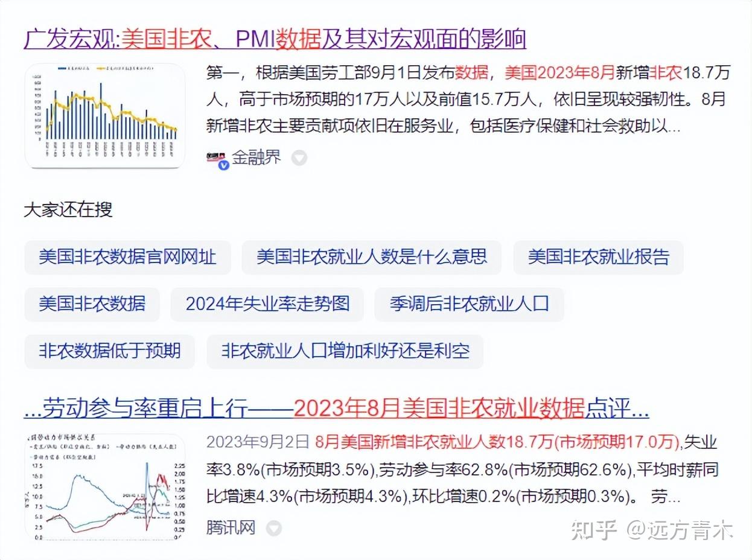The image size is (752, 560).
Task: Click the 非农数据低于预期 chip
Action: pyautogui.click(x=109, y=352)
